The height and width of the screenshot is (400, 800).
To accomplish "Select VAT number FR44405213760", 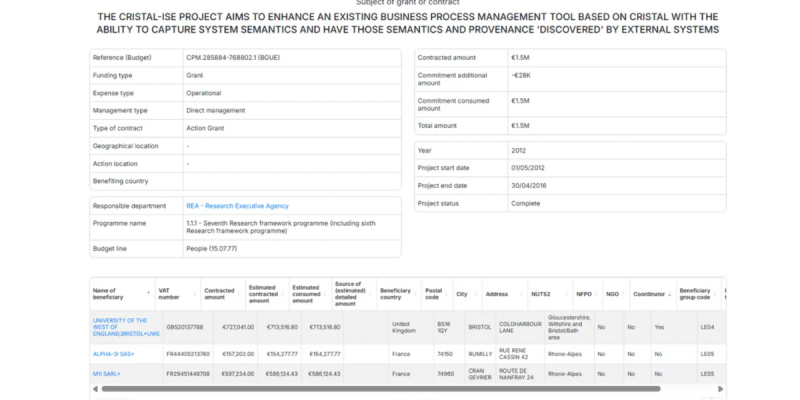I will point(188,354).
